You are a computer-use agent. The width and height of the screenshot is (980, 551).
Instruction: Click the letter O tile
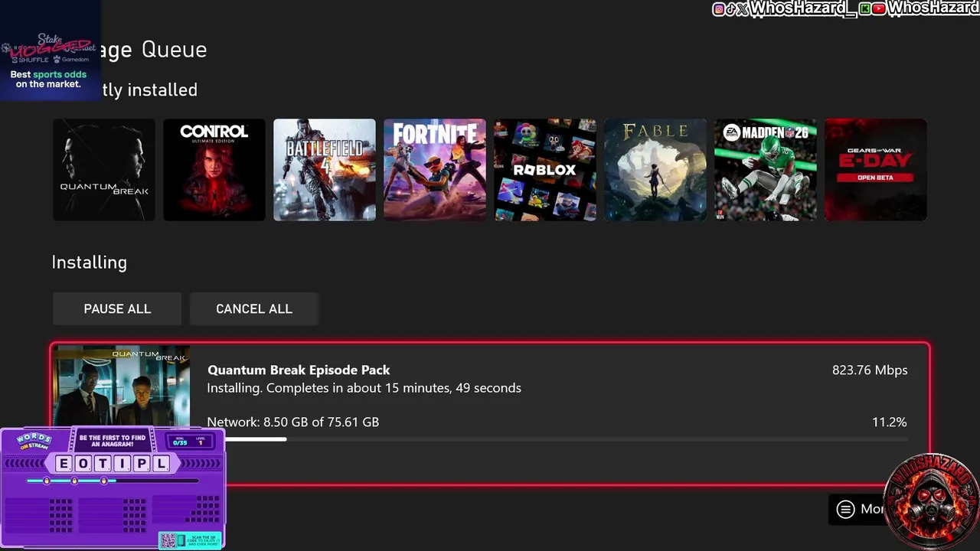[83, 464]
